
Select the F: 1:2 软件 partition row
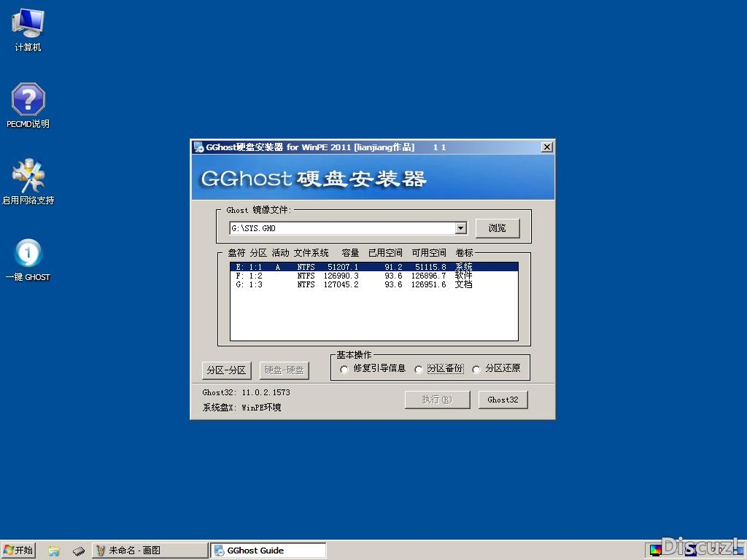pos(374,276)
